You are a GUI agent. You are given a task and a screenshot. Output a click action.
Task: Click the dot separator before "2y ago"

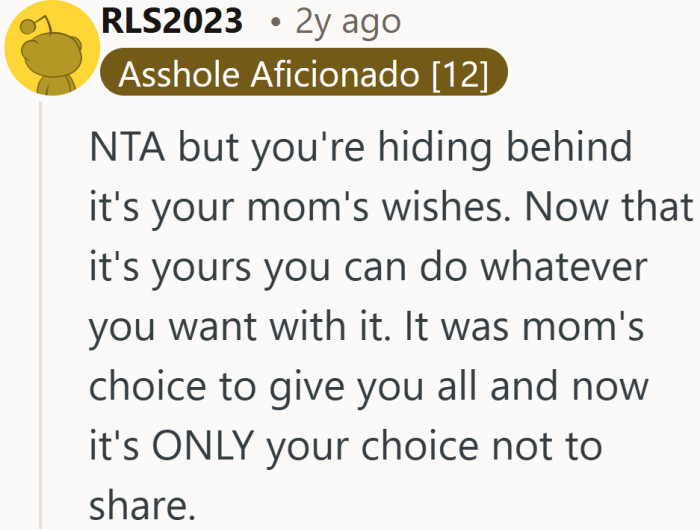pos(275,22)
